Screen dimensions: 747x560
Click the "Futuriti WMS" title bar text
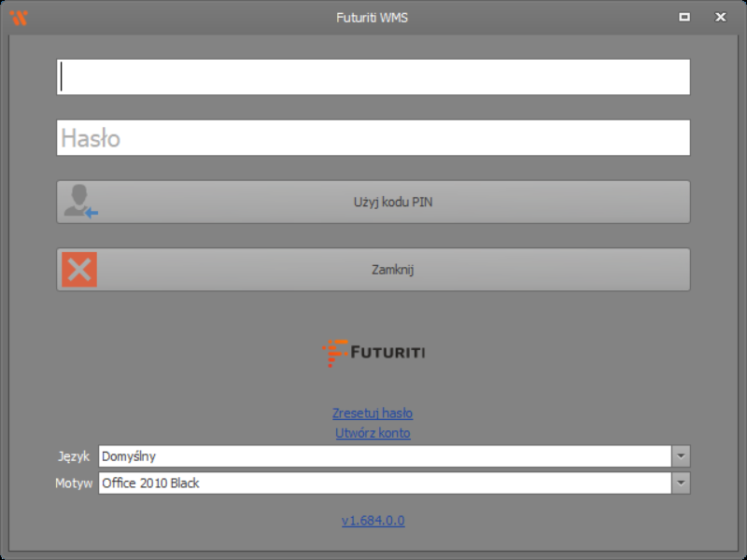[x=373, y=17]
